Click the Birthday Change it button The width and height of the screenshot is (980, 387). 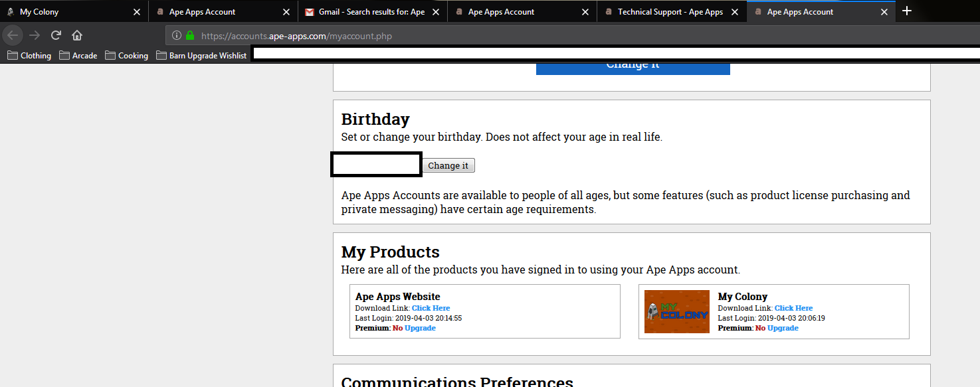click(448, 165)
